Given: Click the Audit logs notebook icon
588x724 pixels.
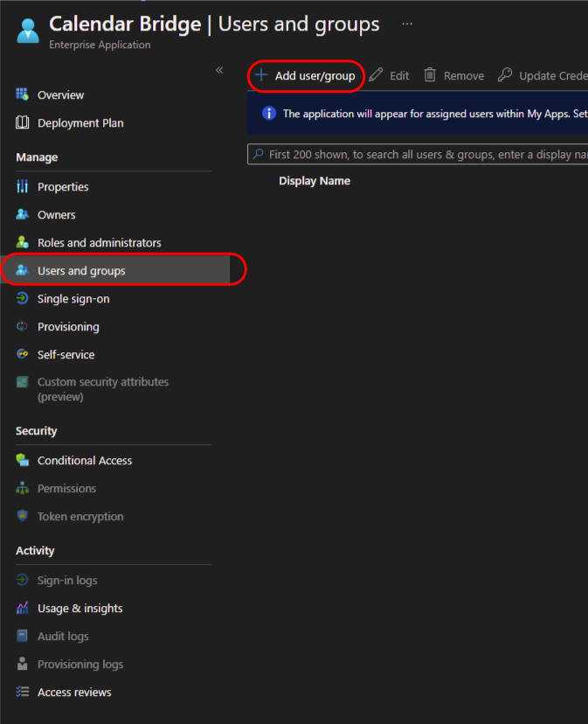Looking at the screenshot, I should 22,636.
